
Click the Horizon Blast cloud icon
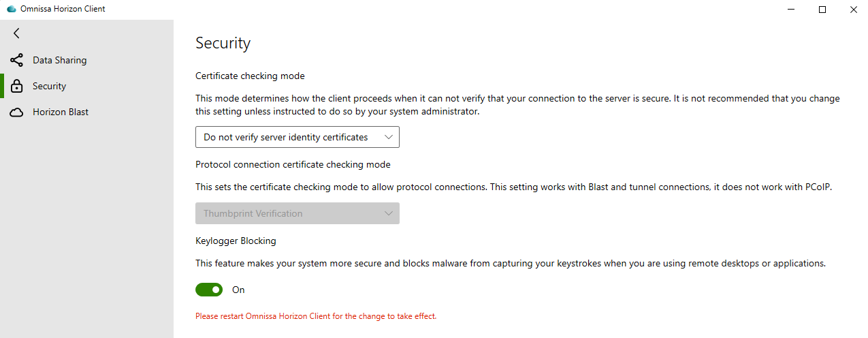[x=16, y=112]
